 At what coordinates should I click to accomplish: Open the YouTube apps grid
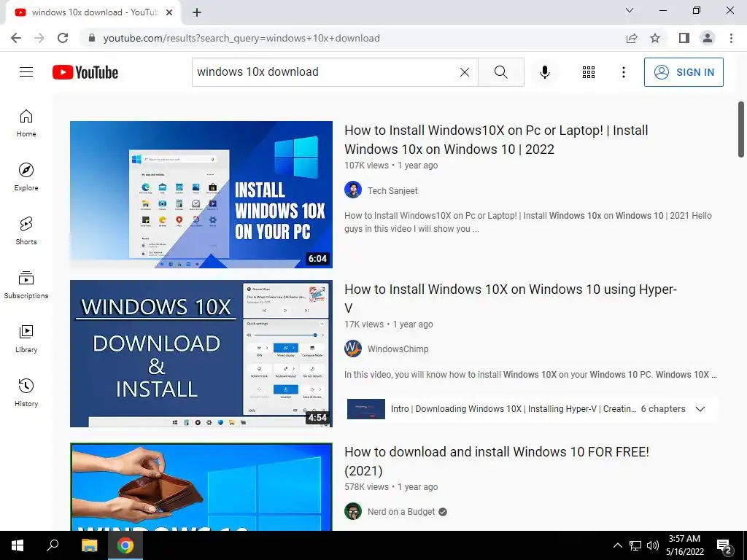(x=589, y=72)
